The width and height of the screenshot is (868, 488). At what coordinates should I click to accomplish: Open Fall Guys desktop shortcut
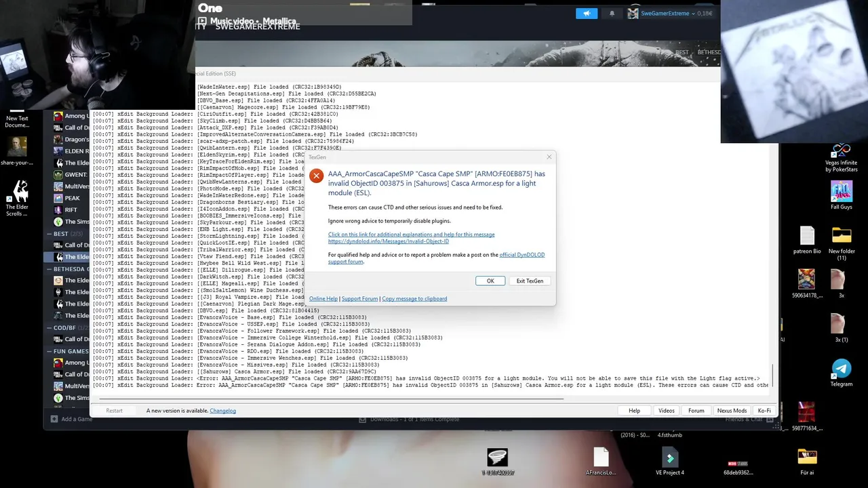[x=842, y=195]
